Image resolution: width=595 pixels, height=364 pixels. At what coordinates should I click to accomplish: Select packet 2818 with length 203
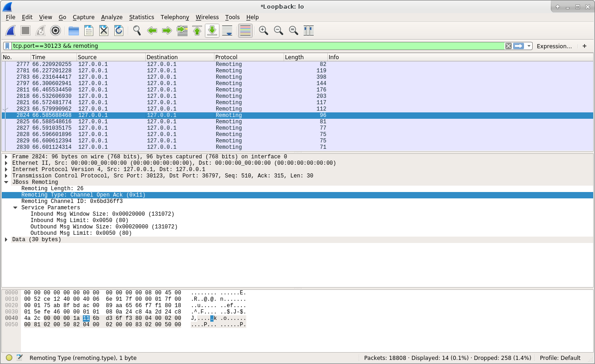click(297, 96)
